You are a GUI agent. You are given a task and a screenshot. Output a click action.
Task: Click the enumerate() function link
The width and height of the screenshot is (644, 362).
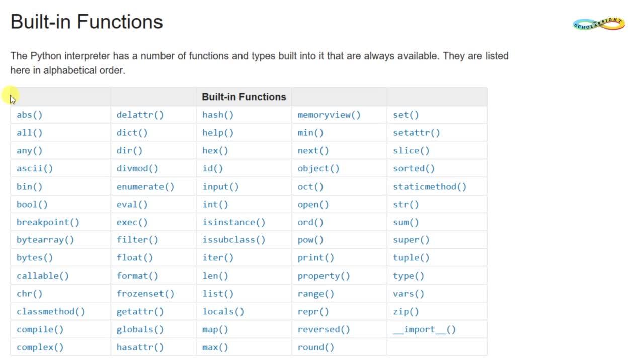pos(145,187)
